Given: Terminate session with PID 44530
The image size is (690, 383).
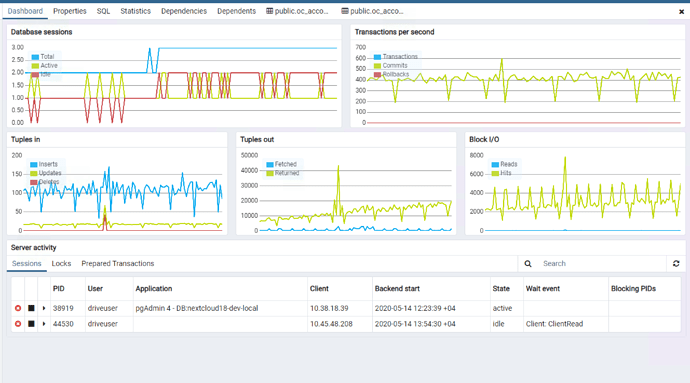Looking at the screenshot, I should pos(31,324).
